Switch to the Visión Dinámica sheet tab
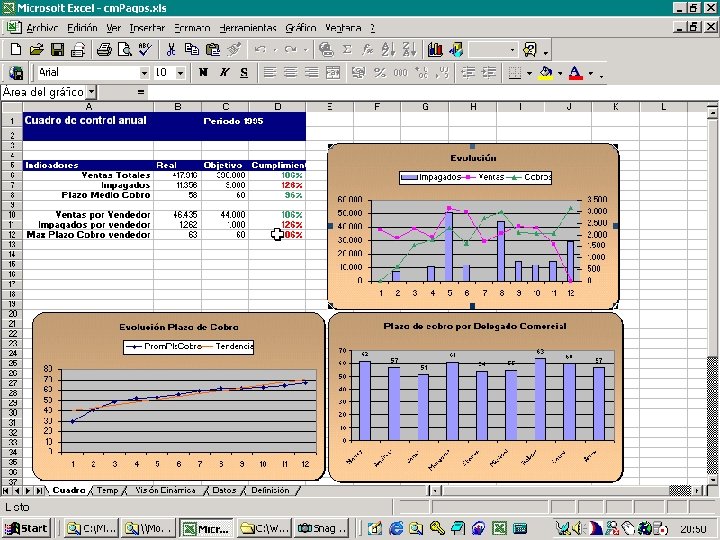The image size is (720, 540). 165,490
